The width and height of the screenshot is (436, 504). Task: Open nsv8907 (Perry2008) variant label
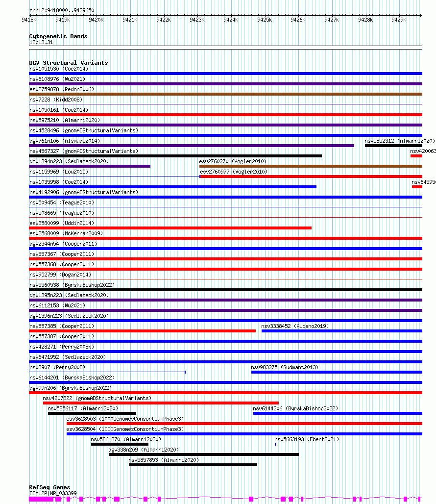click(57, 367)
